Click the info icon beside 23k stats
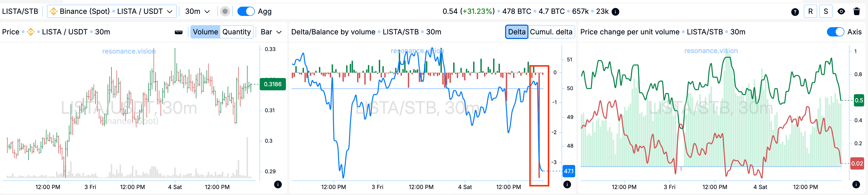This screenshot has width=868, height=195. pyautogui.click(x=615, y=12)
